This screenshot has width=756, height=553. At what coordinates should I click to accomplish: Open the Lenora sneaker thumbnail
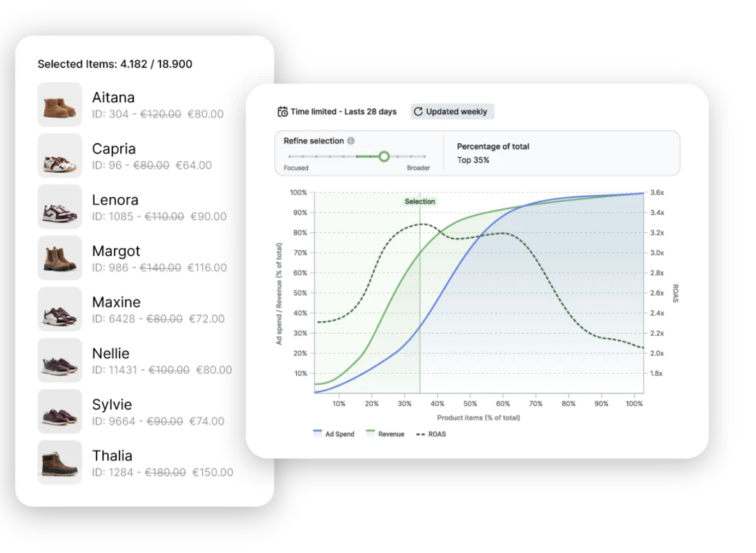(x=60, y=207)
